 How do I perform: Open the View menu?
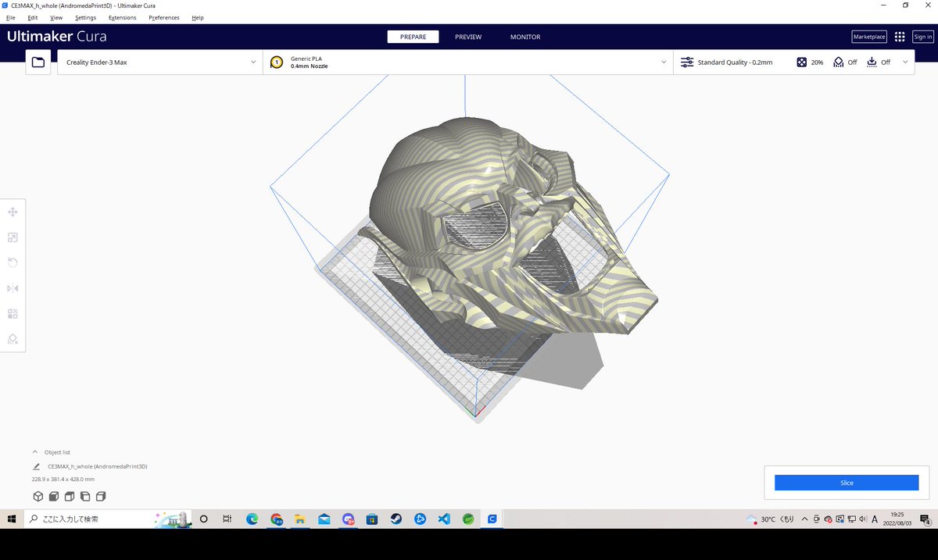[56, 17]
